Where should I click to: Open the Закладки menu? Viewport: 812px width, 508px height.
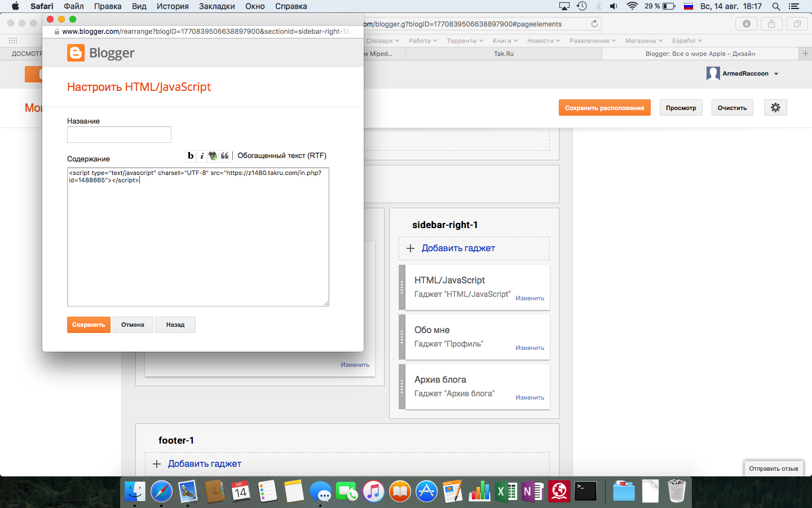[x=217, y=6]
